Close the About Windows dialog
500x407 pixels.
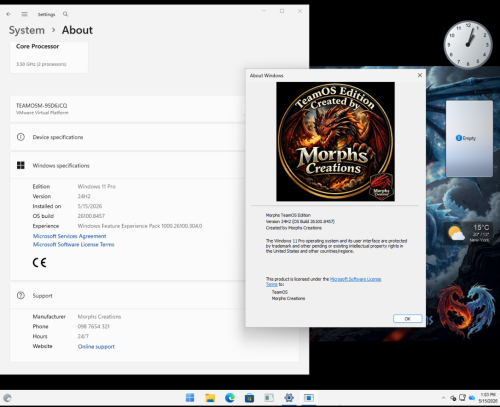coord(420,75)
